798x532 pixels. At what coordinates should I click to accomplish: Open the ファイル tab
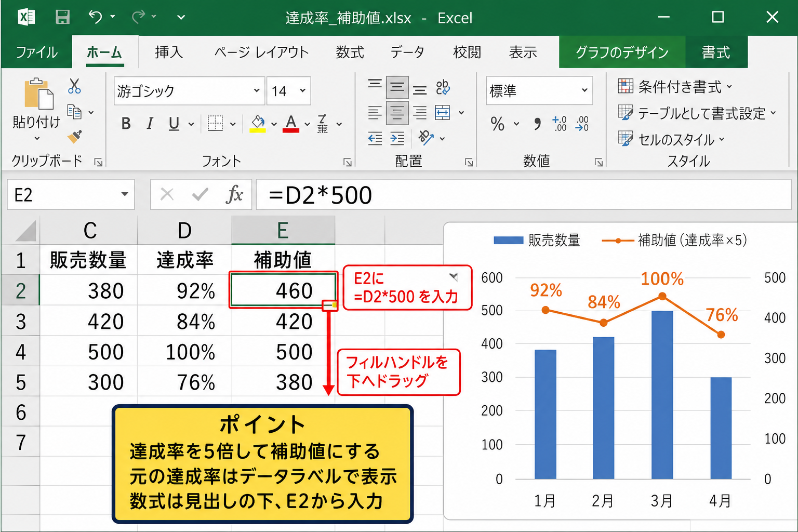point(36,52)
